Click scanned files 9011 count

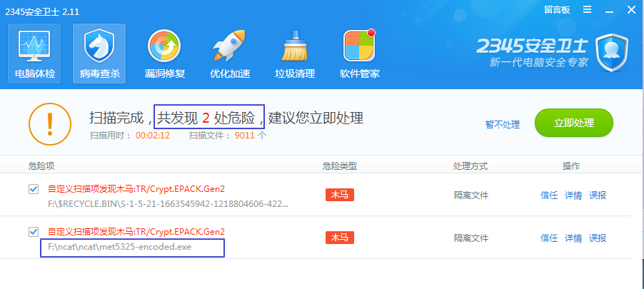tap(245, 136)
